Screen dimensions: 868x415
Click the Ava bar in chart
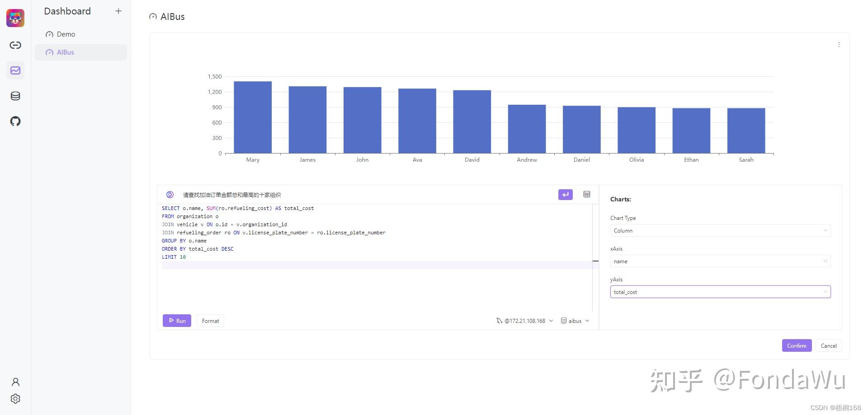point(417,121)
